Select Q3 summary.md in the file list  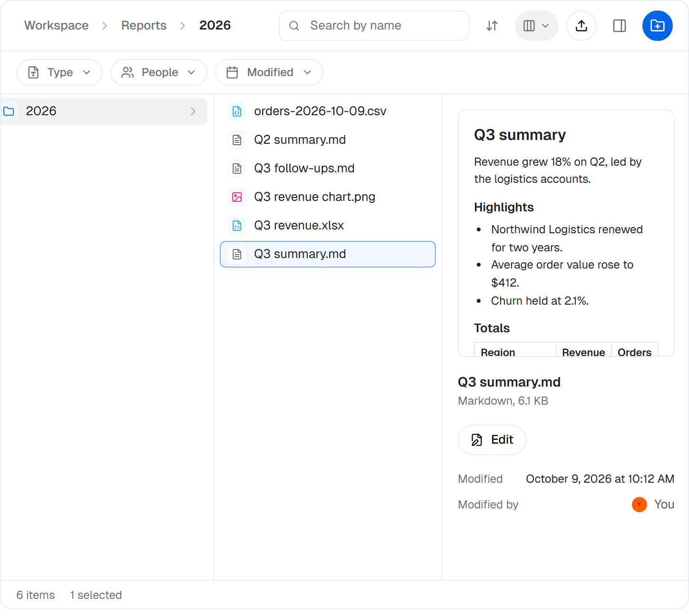point(328,254)
